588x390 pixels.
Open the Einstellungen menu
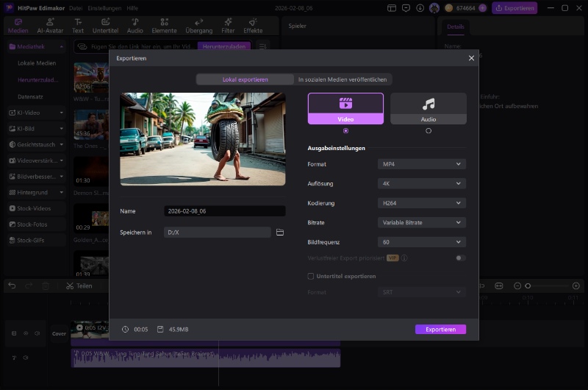(104, 7)
